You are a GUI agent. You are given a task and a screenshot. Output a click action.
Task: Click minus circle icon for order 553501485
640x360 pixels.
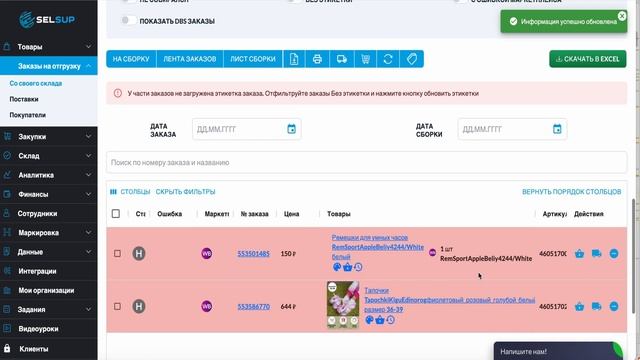tap(614, 253)
